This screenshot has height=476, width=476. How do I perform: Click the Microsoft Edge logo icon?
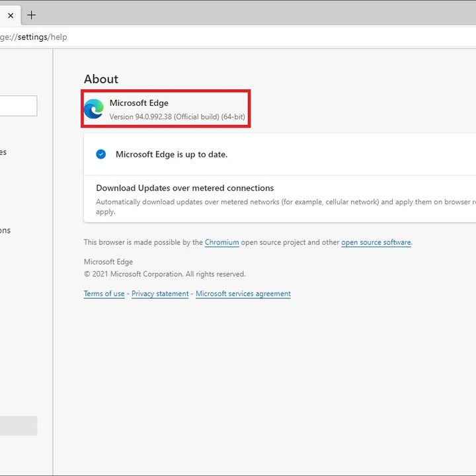pos(94,109)
